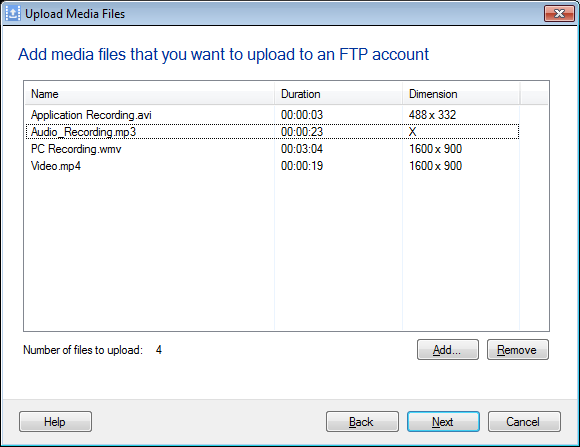
Task: Click the 00:03:04 duration cell
Action: pos(302,149)
